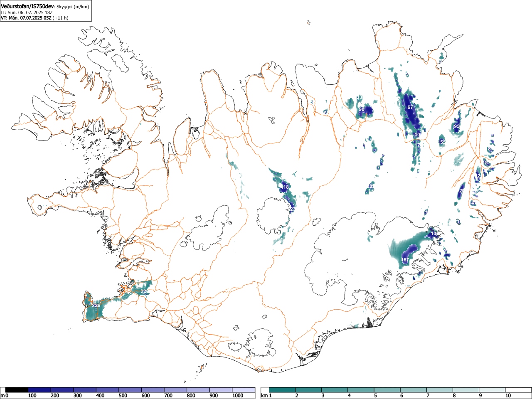This screenshot has height=399, width=532.
Task: Select the swatch between 100 and 200 m
Action: pyautogui.click(x=39, y=390)
